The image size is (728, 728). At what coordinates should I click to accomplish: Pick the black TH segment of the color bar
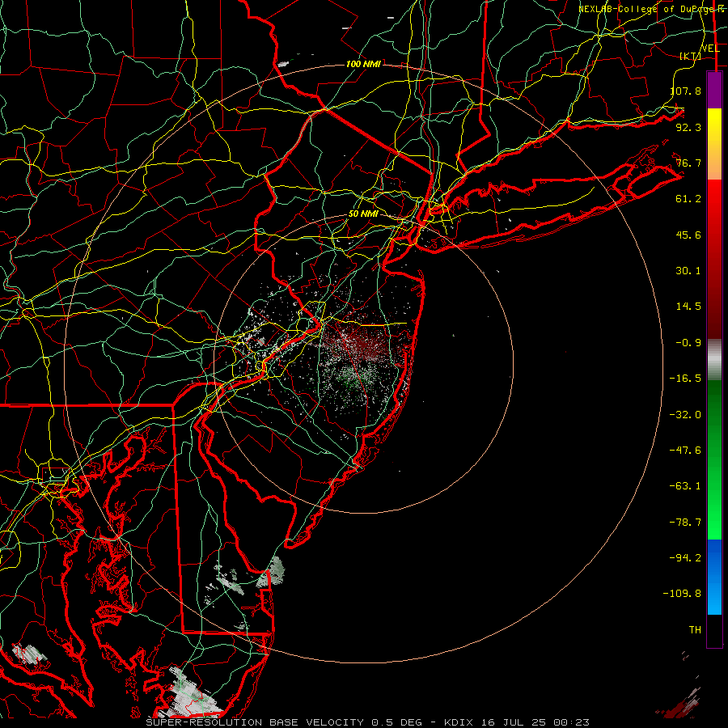coord(714,631)
